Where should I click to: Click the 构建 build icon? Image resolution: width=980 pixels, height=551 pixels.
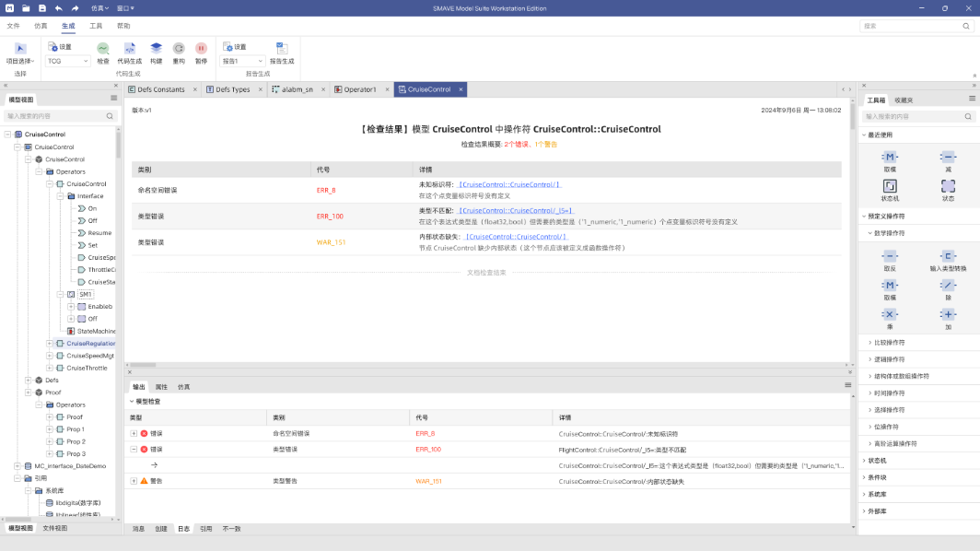[x=157, y=48]
